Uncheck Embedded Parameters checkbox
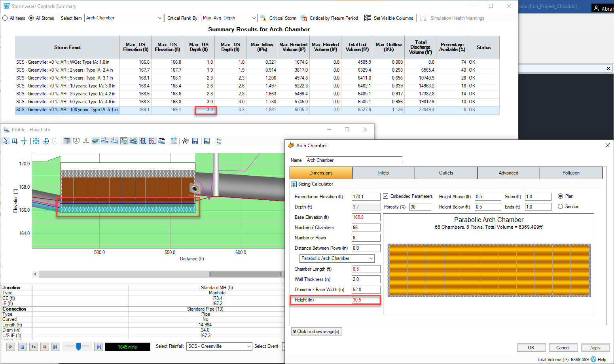 click(x=386, y=196)
